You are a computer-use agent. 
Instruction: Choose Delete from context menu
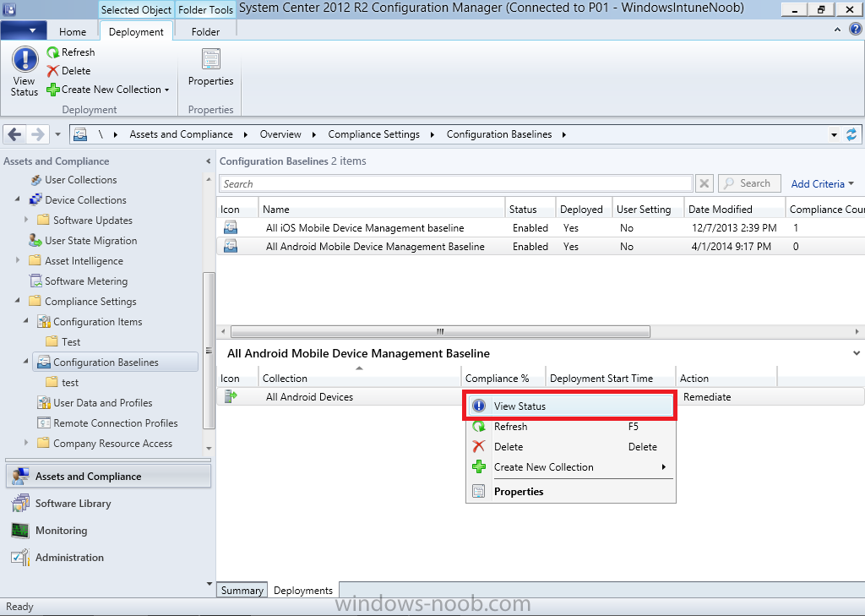tap(570, 446)
